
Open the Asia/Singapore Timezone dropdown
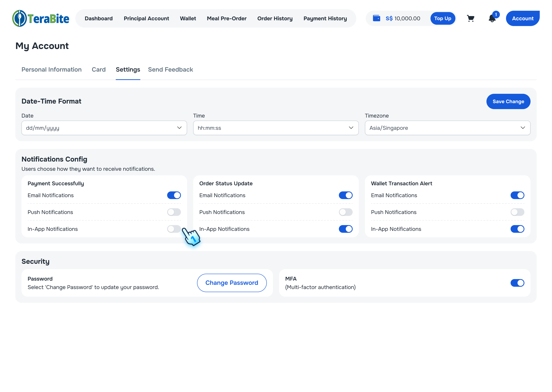(447, 128)
